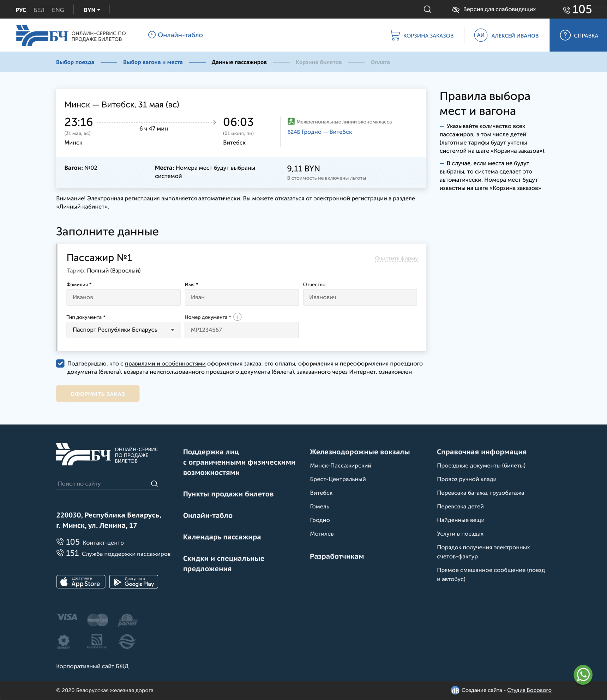This screenshot has width=607, height=700.
Task: Click the Отчество input field
Action: click(x=360, y=297)
